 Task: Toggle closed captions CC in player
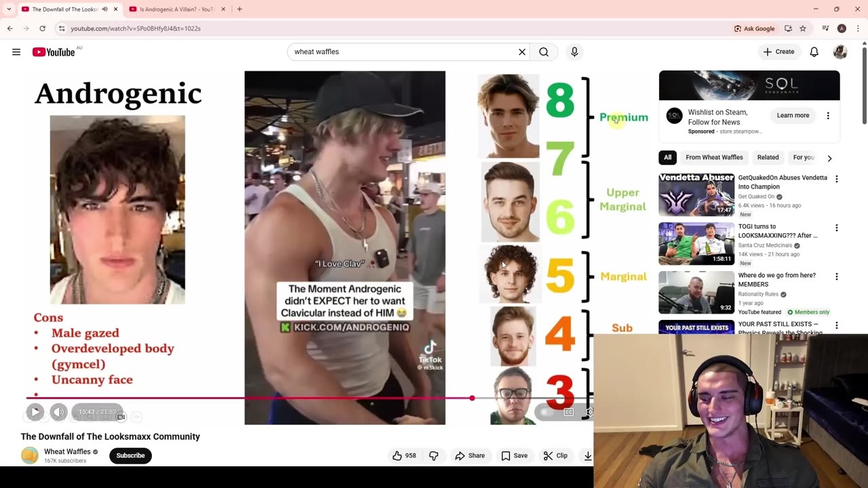(569, 412)
